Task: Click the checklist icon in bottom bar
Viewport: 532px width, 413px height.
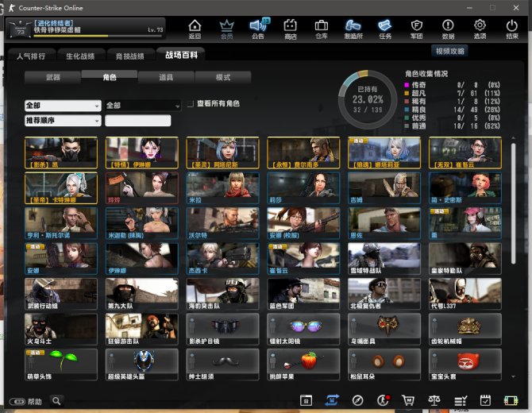Action: [461, 401]
